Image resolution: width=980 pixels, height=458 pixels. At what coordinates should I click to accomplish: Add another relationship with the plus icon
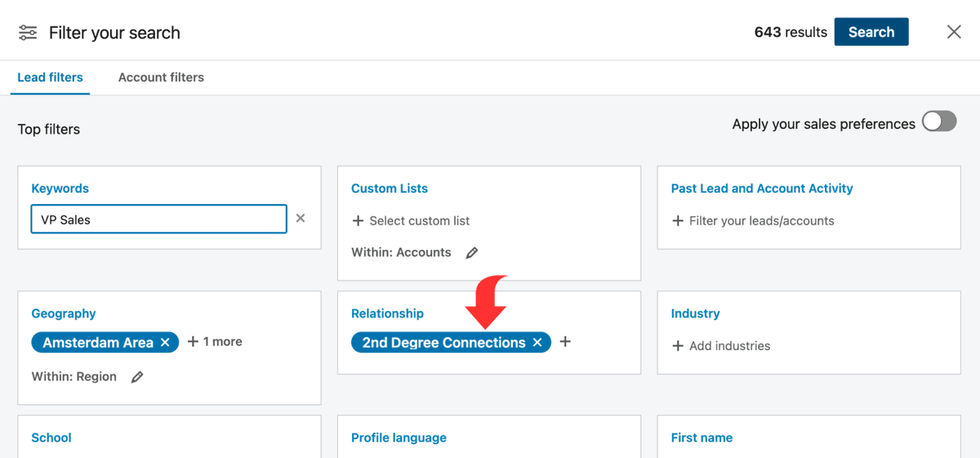(565, 342)
